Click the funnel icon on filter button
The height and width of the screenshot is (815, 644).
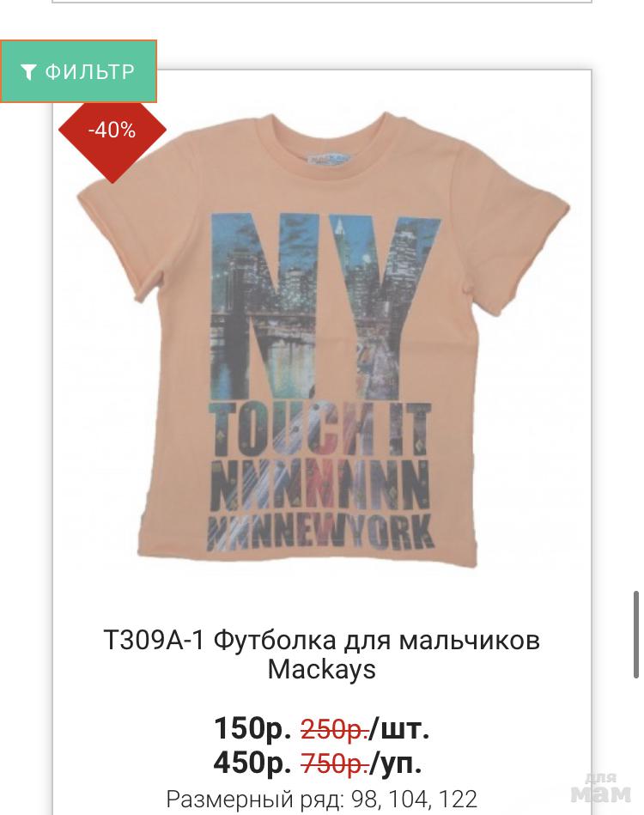tap(28, 72)
